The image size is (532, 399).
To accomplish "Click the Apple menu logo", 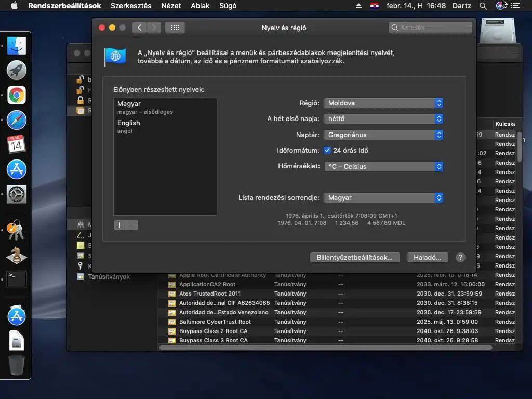I will (x=14, y=6).
